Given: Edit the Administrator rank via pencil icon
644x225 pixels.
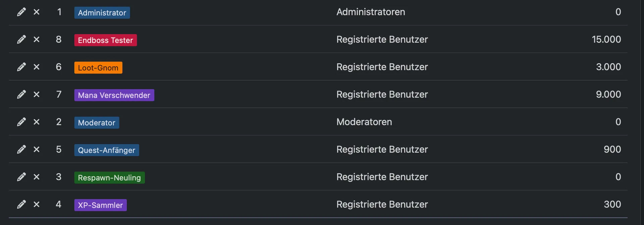Looking at the screenshot, I should click(21, 12).
